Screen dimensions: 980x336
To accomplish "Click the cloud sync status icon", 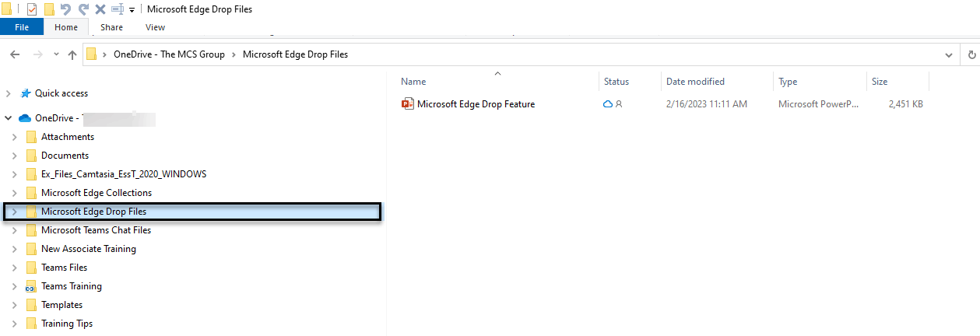I will click(608, 103).
